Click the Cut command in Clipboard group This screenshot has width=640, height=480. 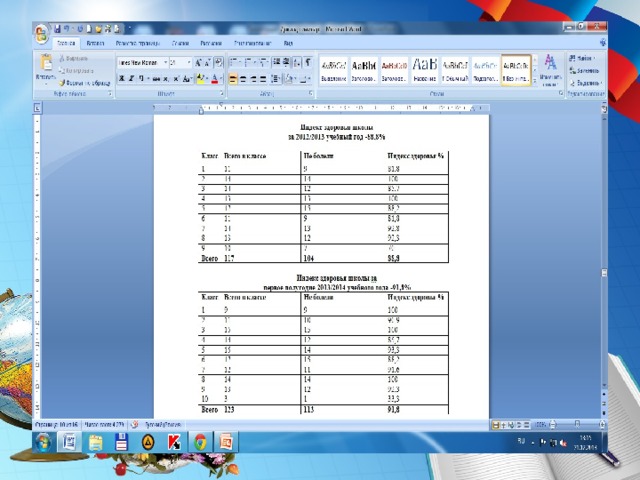[x=73, y=59]
